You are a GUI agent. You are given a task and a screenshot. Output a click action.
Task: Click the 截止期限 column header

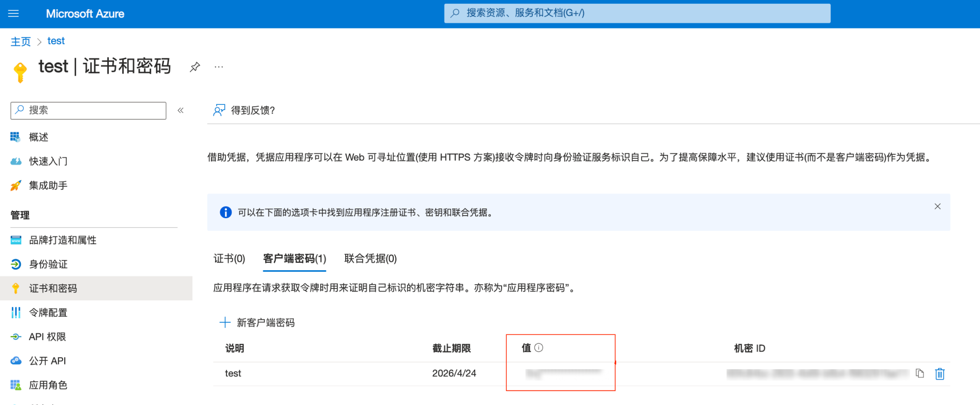pyautogui.click(x=451, y=348)
